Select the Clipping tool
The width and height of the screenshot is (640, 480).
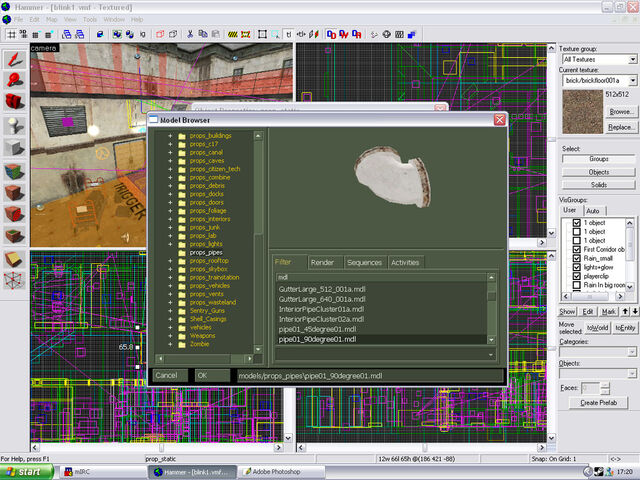(15, 259)
